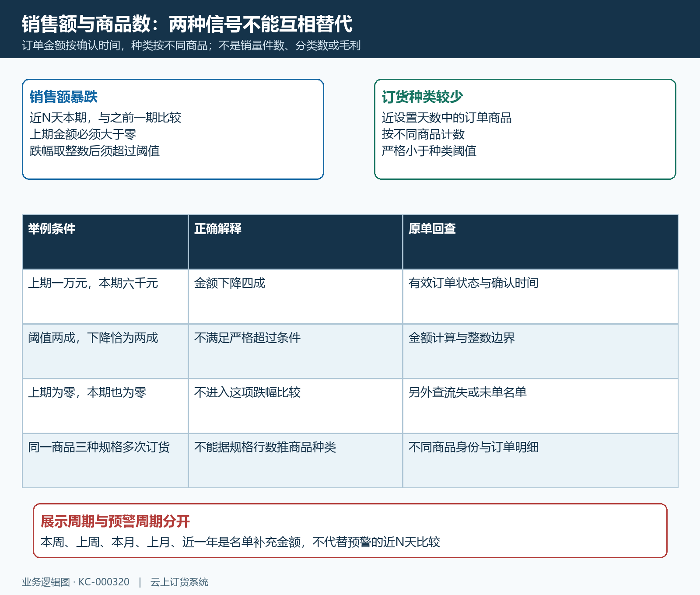The image size is (700, 595).
Task: Select the table header "正确解释"
Action: 295,242
